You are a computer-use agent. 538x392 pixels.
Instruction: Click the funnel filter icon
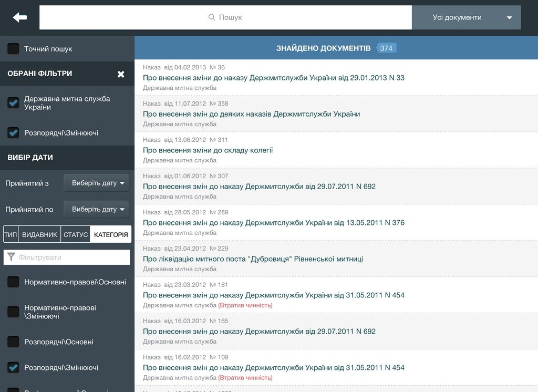[x=12, y=257]
